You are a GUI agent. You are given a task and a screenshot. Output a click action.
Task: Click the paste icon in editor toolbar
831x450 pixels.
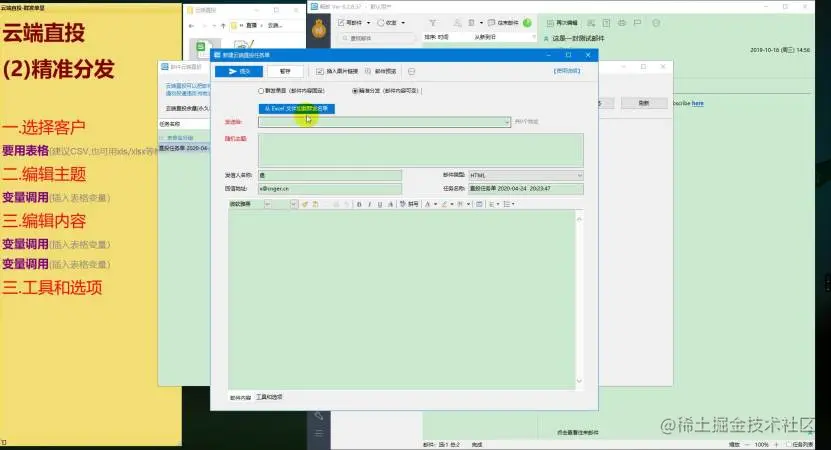coord(315,204)
